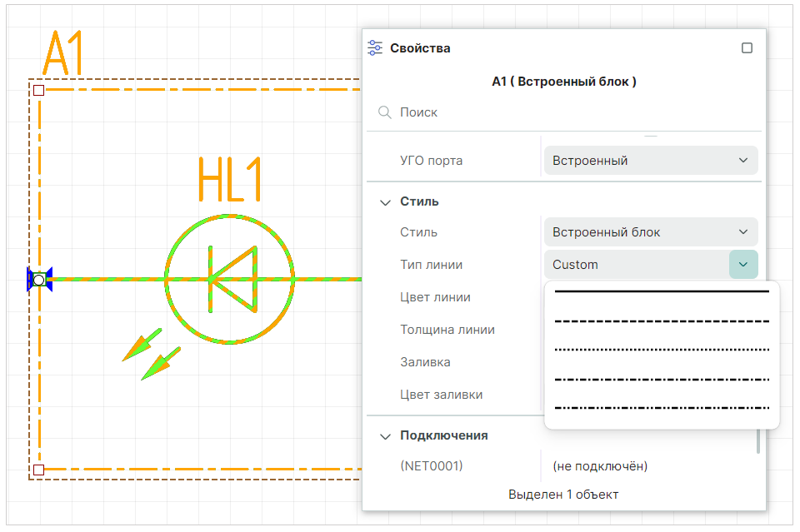Select the LED diode symbol in the circle
Image resolution: width=800 pixels, height=532 pixels.
click(x=229, y=278)
